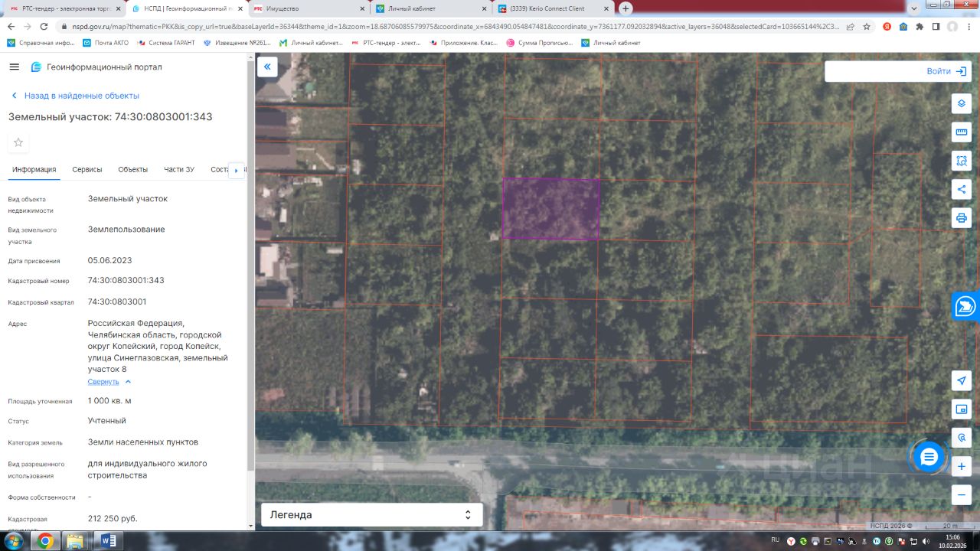Expand the Легенда dropdown
This screenshot has width=980, height=551.
372,515
